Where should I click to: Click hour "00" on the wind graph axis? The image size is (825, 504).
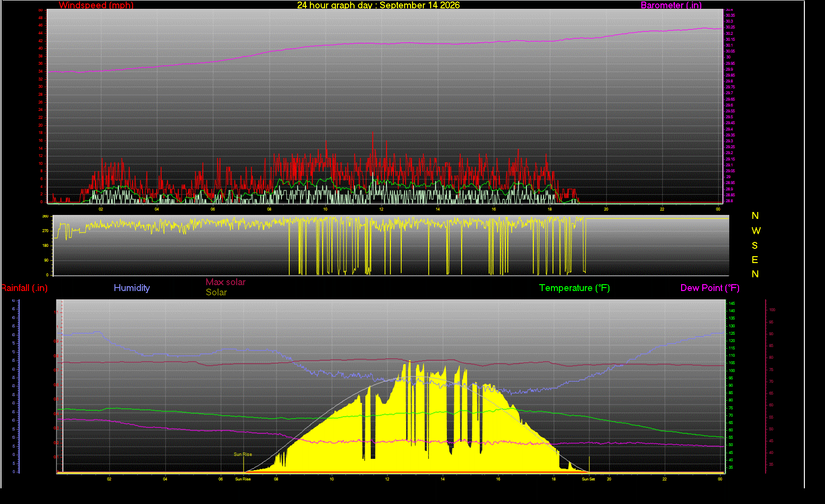tap(718, 209)
